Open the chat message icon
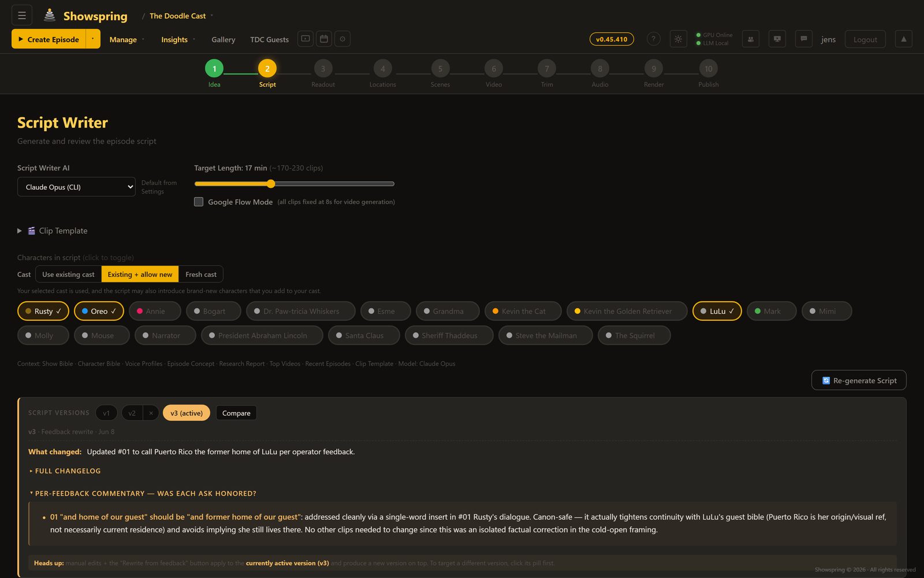 (x=804, y=39)
